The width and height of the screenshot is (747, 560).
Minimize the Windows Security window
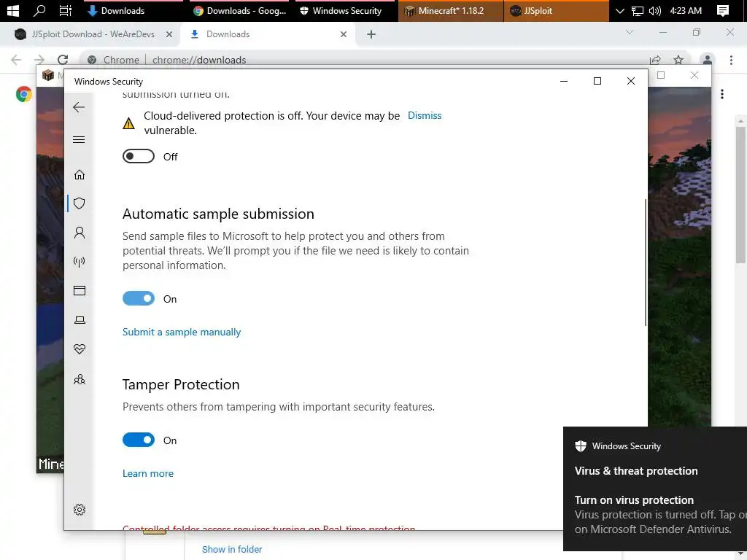pyautogui.click(x=564, y=81)
